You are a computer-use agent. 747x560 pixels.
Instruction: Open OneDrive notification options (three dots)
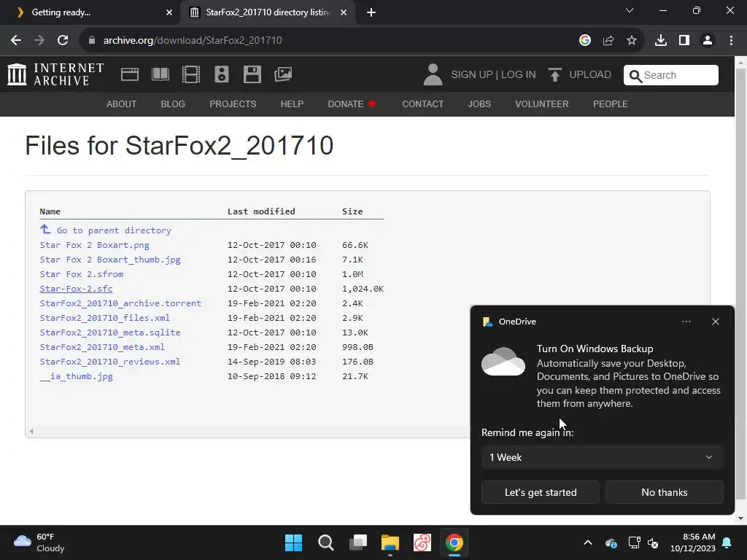(686, 322)
